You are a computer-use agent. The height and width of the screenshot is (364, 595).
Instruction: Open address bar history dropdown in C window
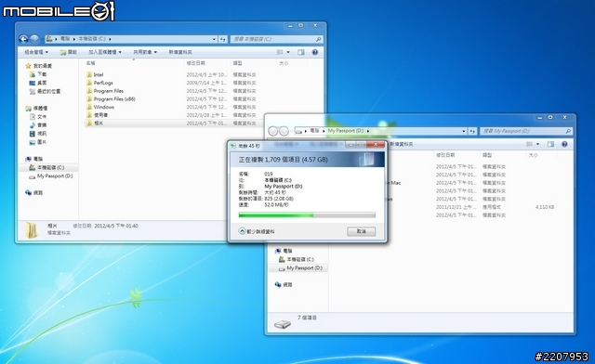pyautogui.click(x=214, y=39)
